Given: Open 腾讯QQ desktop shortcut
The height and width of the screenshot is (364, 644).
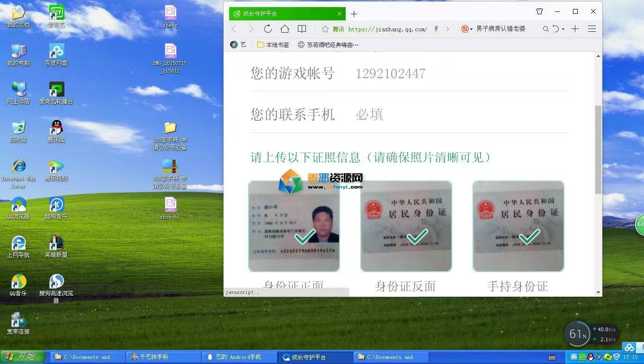Looking at the screenshot, I should pyautogui.click(x=56, y=131).
